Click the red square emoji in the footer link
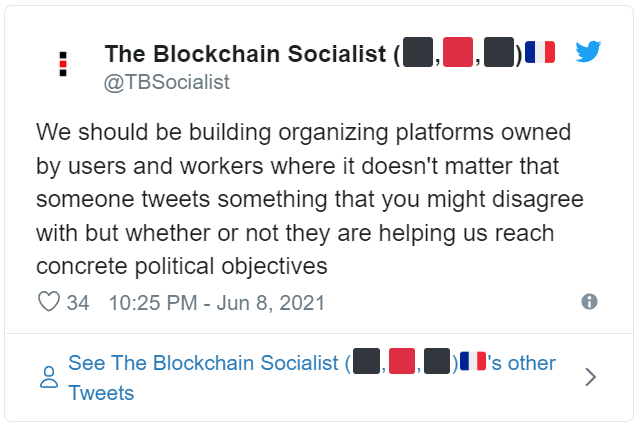Viewport: 641px width, 428px height. (402, 361)
